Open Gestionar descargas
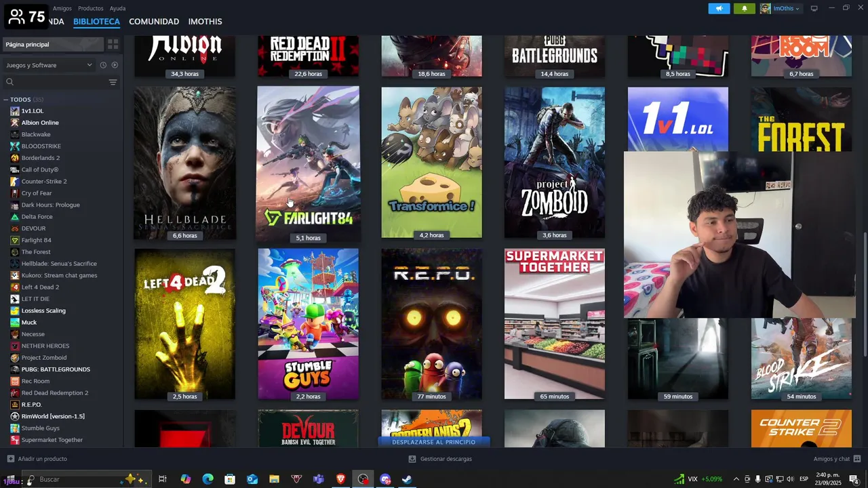 440,459
